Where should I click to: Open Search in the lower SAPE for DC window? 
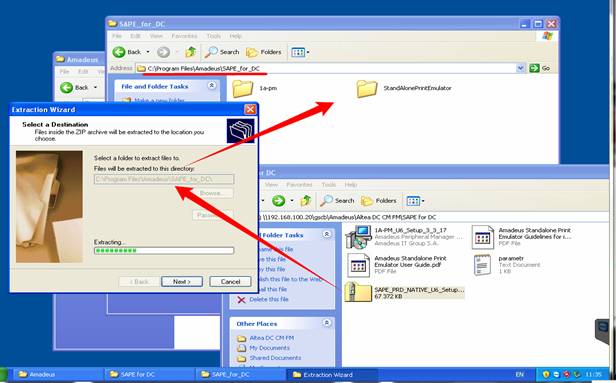337,201
